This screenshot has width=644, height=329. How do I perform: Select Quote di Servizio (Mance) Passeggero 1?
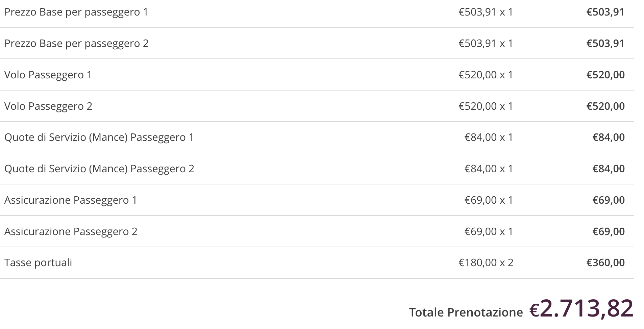tap(99, 137)
